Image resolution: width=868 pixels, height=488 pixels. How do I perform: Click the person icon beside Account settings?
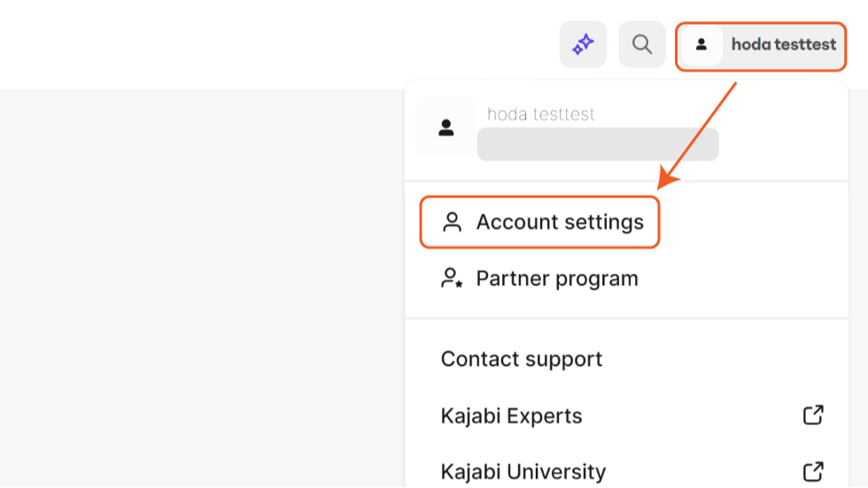[453, 221]
